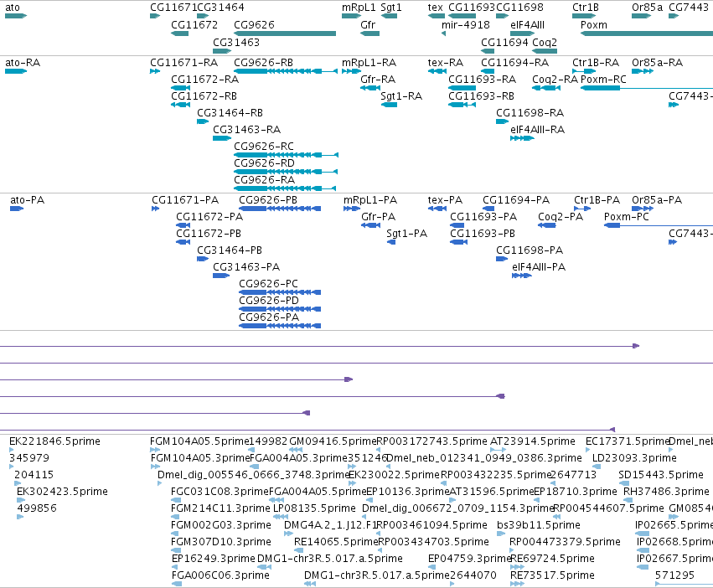Select the CG11671 gene label
Image resolution: width=713 pixels, height=588 pixels.
tap(173, 8)
